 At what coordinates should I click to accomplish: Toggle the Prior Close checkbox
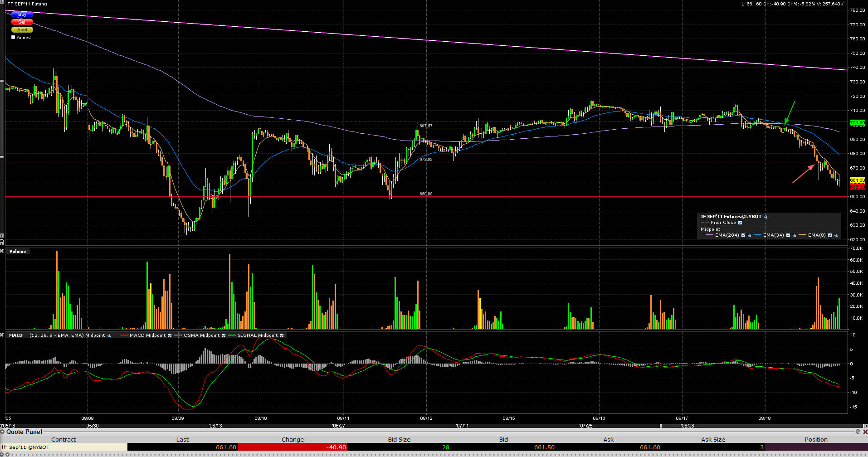pyautogui.click(x=740, y=223)
